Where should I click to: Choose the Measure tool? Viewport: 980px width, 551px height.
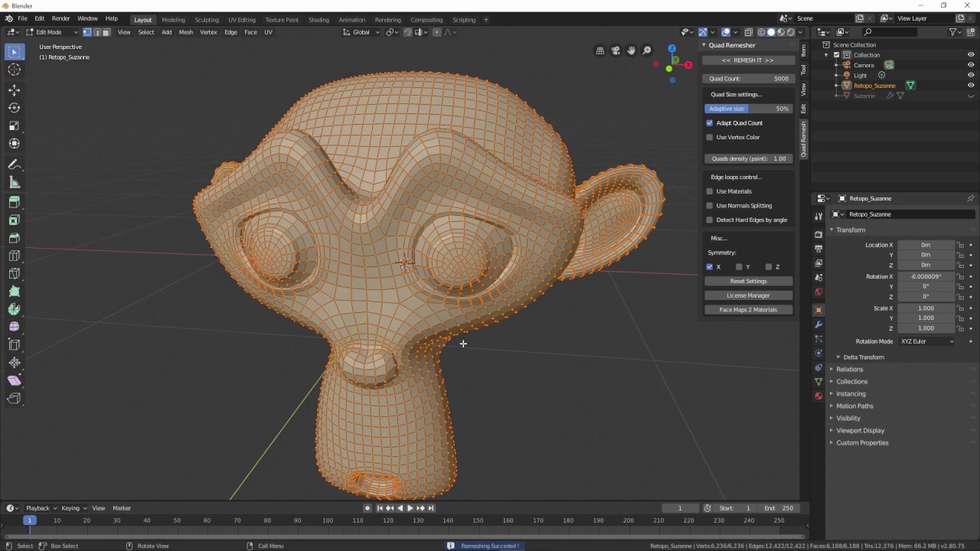(x=14, y=182)
